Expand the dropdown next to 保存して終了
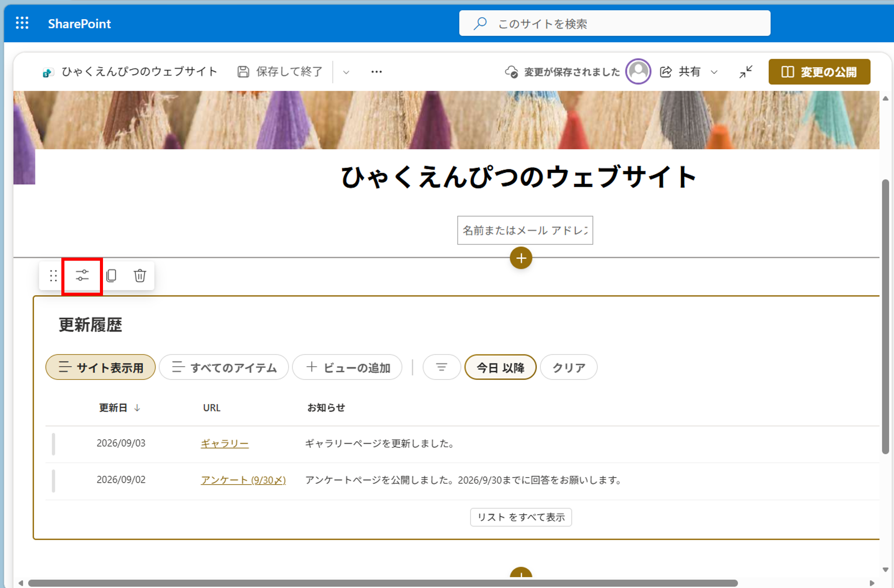The height and width of the screenshot is (588, 894). 346,72
